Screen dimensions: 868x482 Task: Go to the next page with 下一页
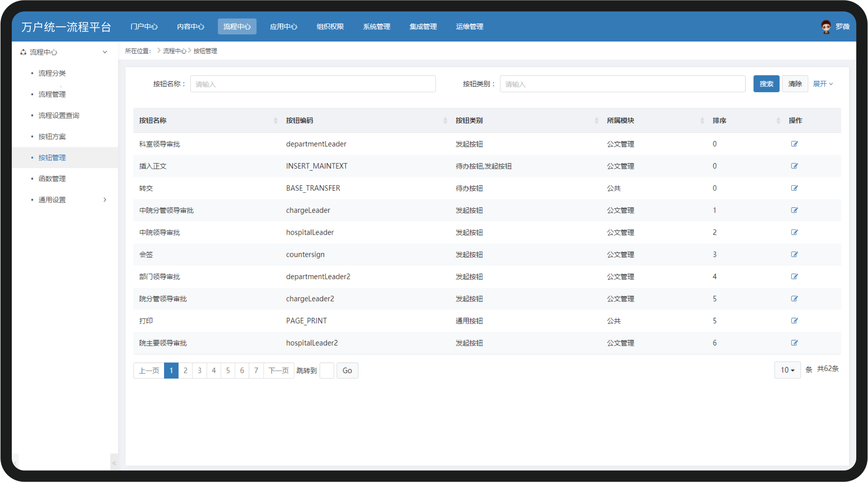pyautogui.click(x=278, y=370)
